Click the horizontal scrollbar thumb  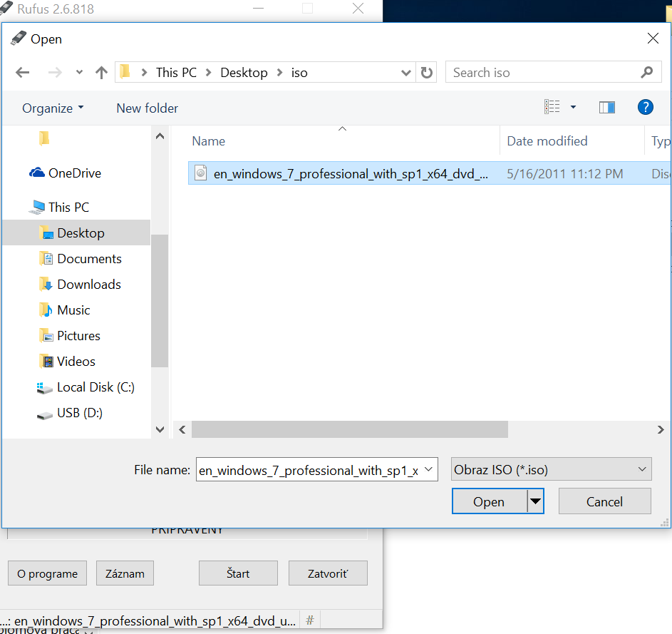tap(350, 429)
